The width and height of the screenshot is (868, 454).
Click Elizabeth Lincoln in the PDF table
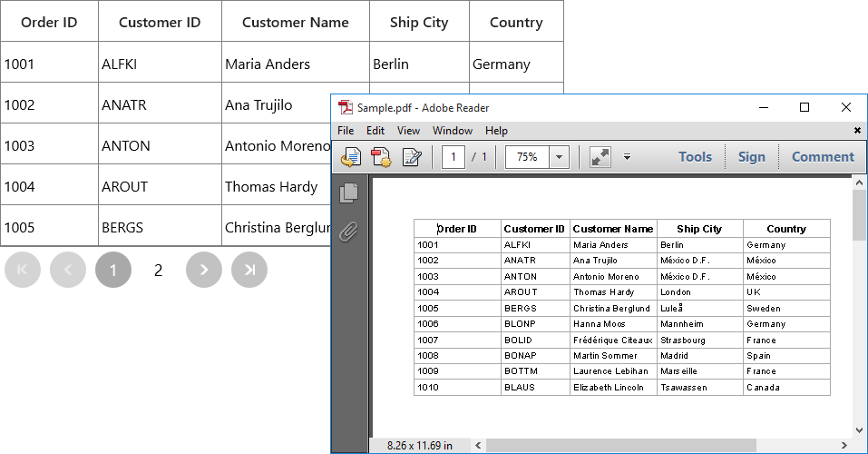point(609,388)
